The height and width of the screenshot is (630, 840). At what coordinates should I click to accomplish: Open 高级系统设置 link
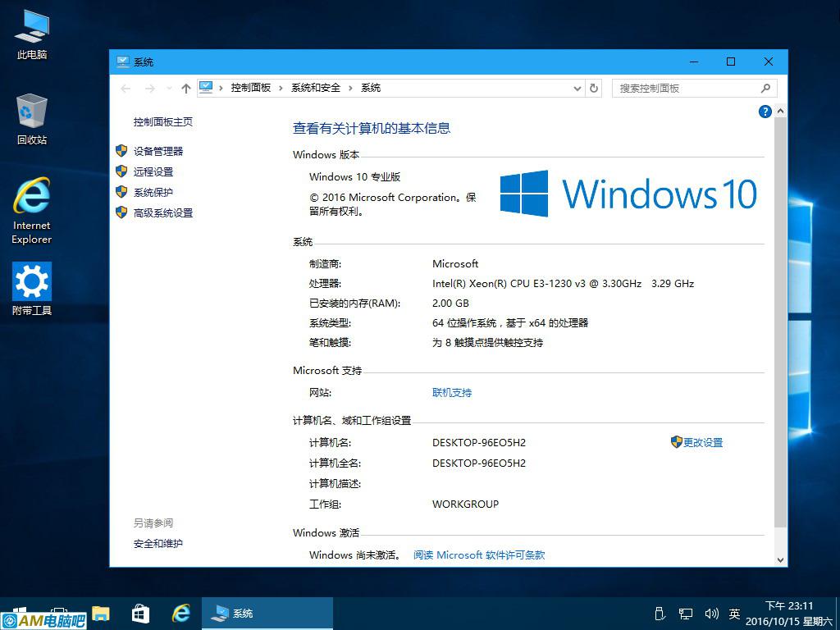163,213
